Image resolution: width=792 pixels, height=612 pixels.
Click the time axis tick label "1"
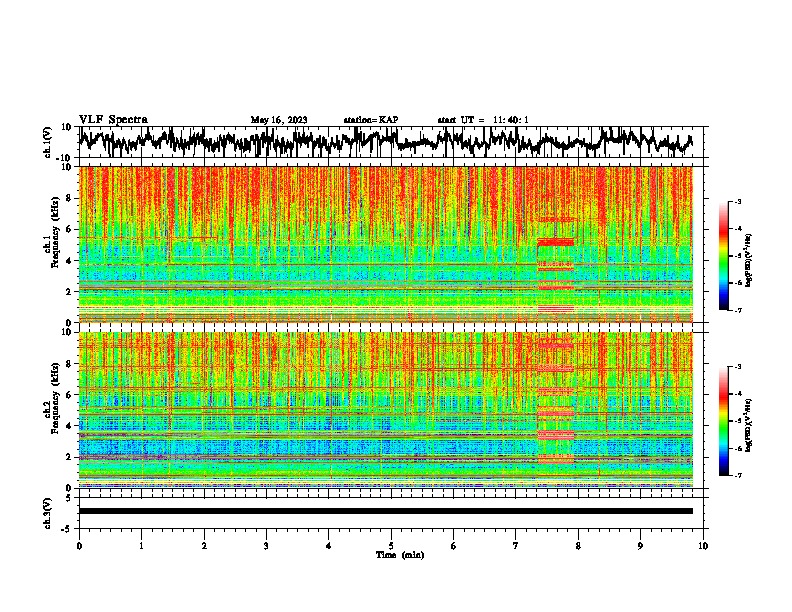coord(141,546)
